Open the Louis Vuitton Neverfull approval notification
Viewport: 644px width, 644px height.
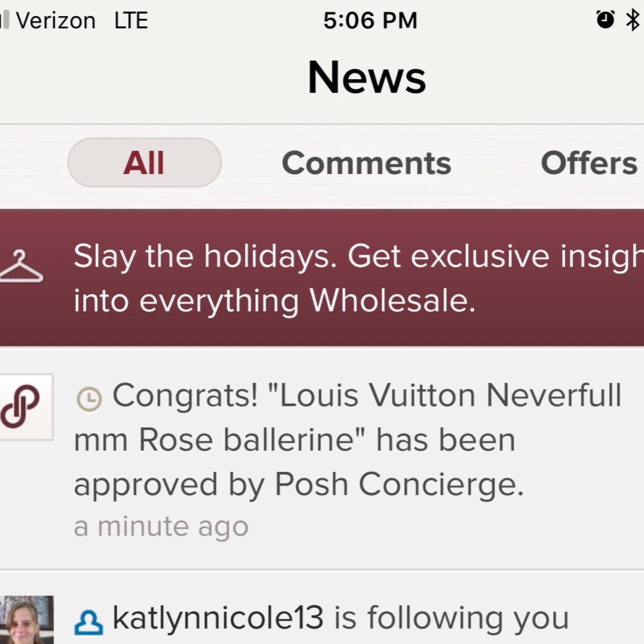pyautogui.click(x=348, y=440)
